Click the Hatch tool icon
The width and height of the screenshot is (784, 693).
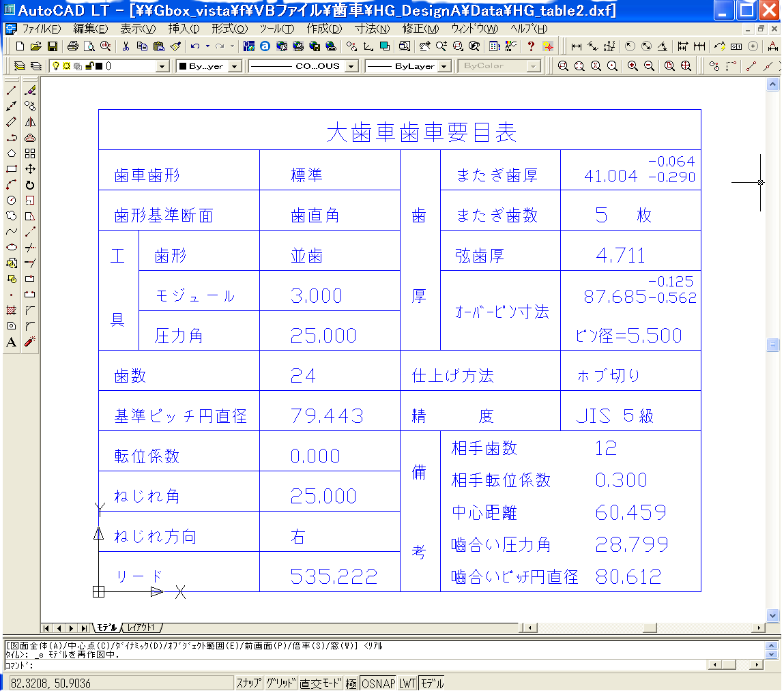tap(11, 310)
